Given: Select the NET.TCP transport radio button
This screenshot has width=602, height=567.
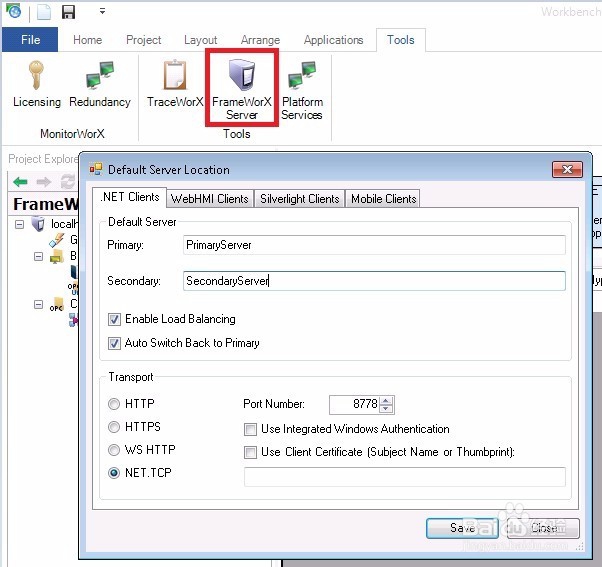Looking at the screenshot, I should pyautogui.click(x=114, y=473).
